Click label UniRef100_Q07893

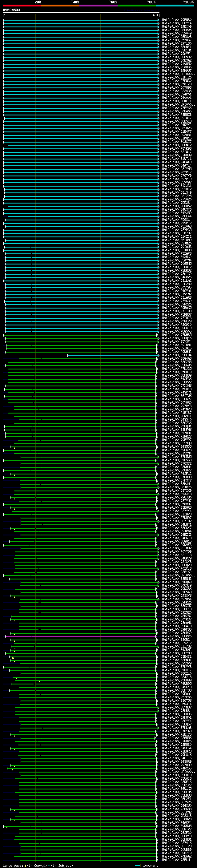pyautogui.click(x=177, y=88)
